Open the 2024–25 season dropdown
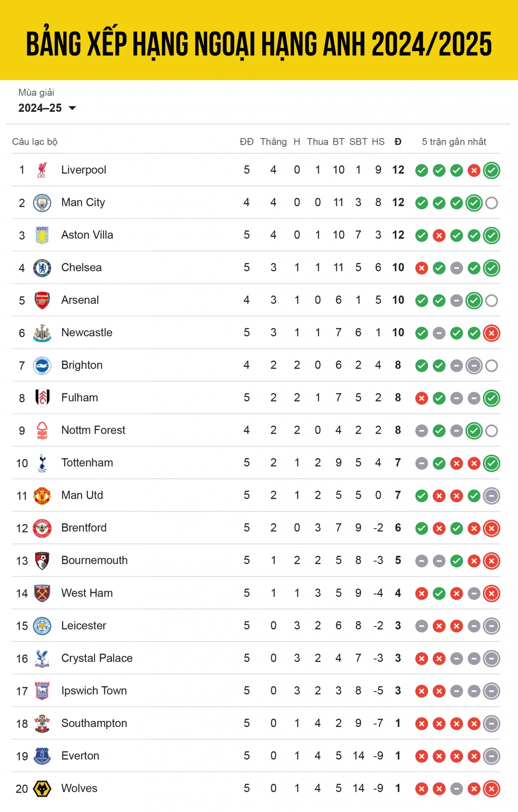 47,108
